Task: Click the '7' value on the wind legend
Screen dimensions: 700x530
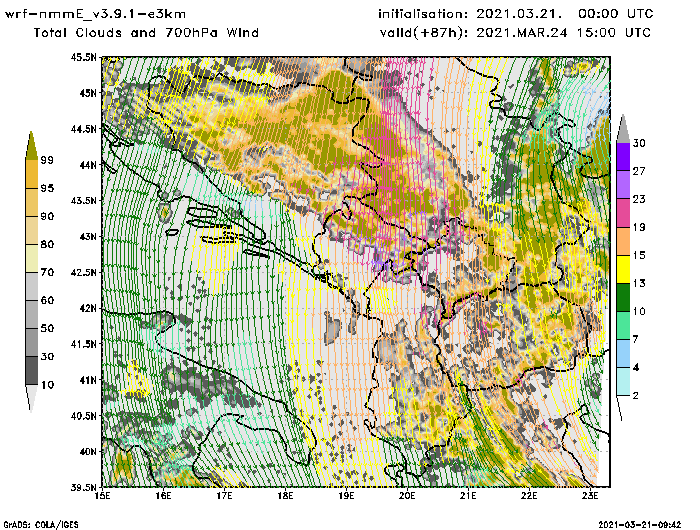Action: [636, 339]
